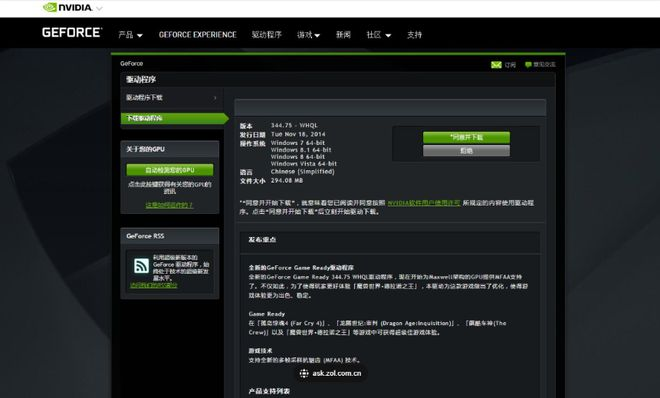Click the ask.zol.com.cn watermark icon
660x398 pixels.
click(x=304, y=373)
